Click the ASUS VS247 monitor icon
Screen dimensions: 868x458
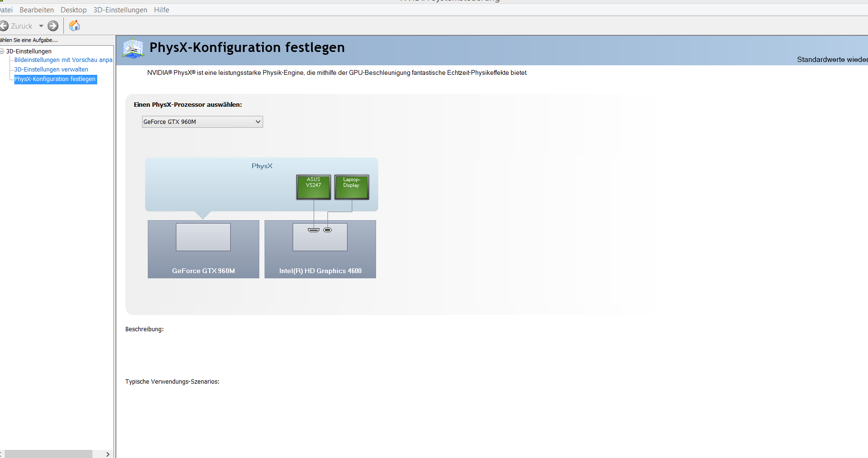tap(314, 187)
